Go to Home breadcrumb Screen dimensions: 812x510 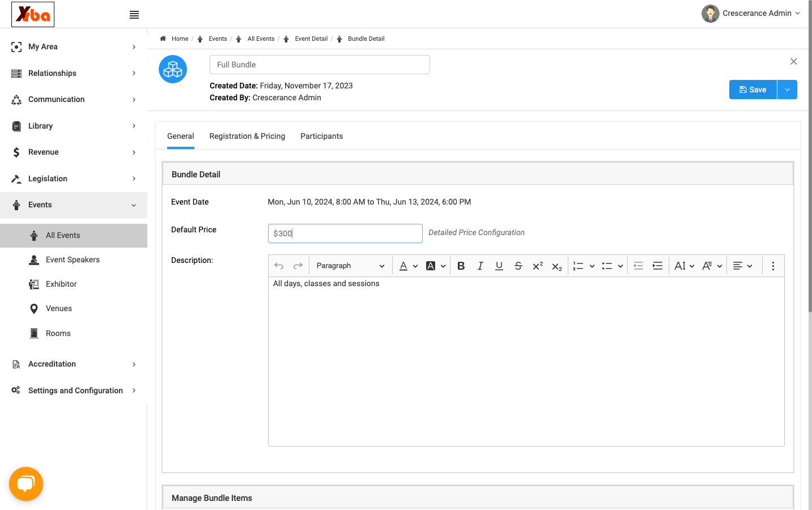pyautogui.click(x=180, y=39)
